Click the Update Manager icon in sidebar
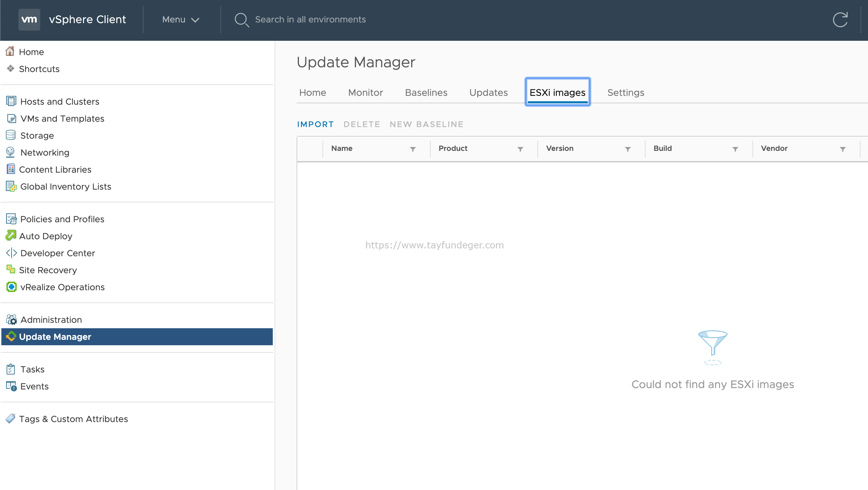This screenshot has height=490, width=868. click(11, 336)
